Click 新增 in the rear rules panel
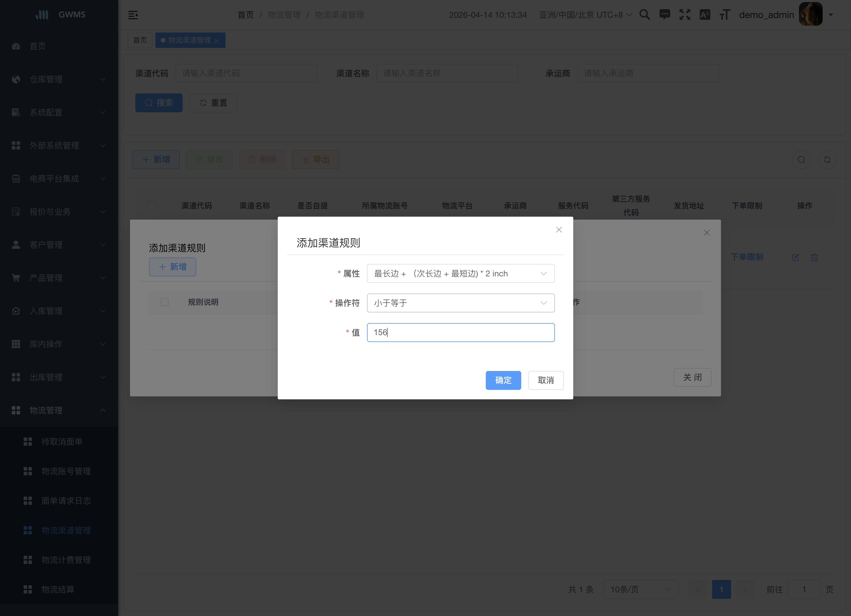The width and height of the screenshot is (851, 616). click(x=173, y=267)
